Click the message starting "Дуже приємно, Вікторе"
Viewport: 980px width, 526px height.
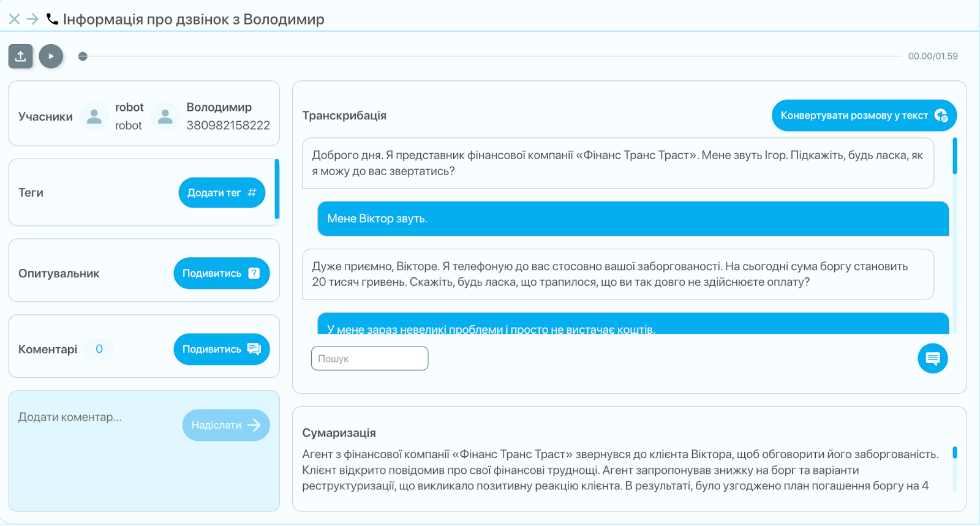pyautogui.click(x=617, y=274)
